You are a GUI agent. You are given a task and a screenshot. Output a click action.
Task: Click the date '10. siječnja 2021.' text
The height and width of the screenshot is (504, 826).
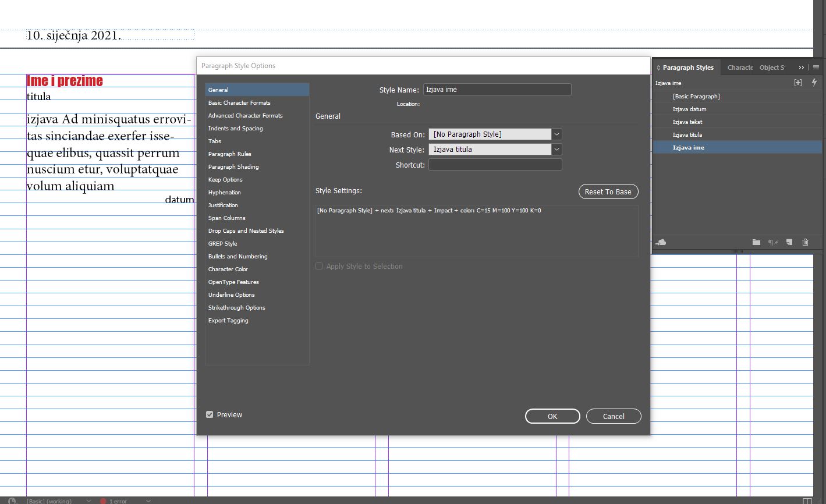(x=74, y=36)
